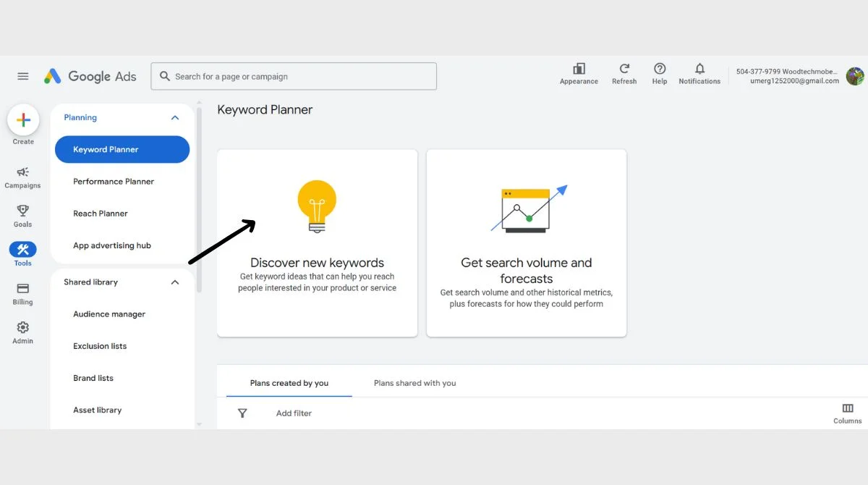868x485 pixels.
Task: Open Audience manager
Action: pyautogui.click(x=109, y=314)
